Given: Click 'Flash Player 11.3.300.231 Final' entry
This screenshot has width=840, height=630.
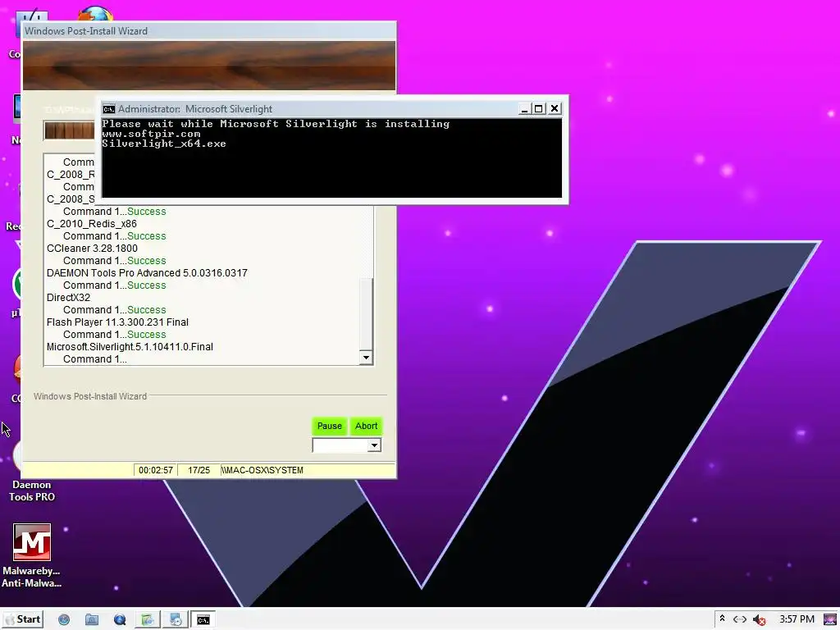Looking at the screenshot, I should point(117,322).
